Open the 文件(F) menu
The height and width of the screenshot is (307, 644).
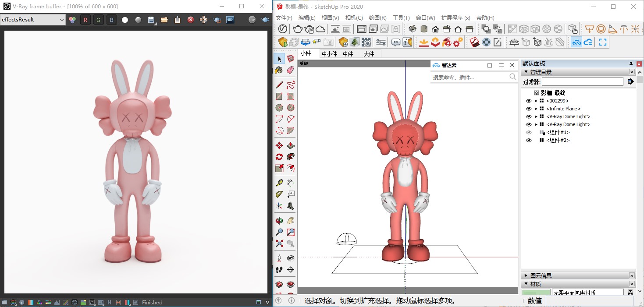284,18
